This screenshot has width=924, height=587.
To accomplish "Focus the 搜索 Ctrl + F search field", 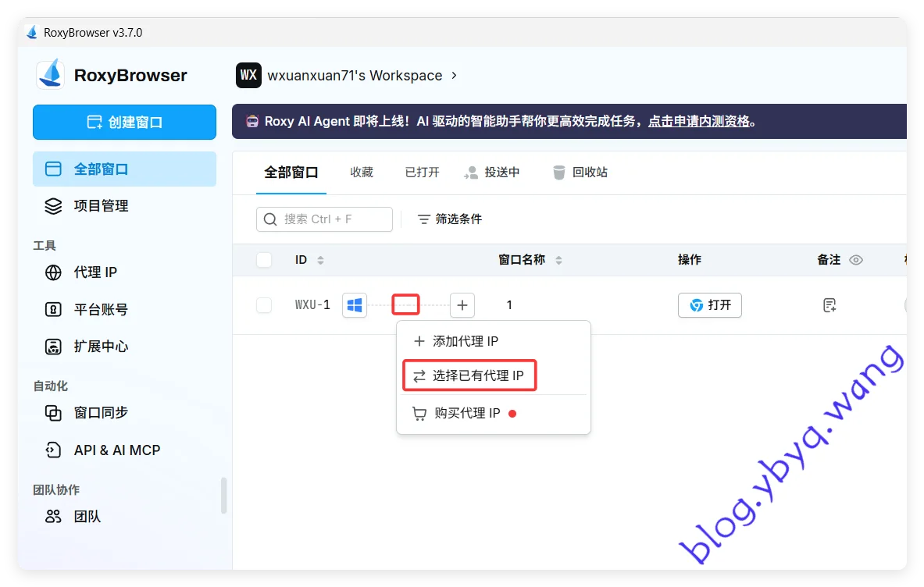I will tap(324, 219).
